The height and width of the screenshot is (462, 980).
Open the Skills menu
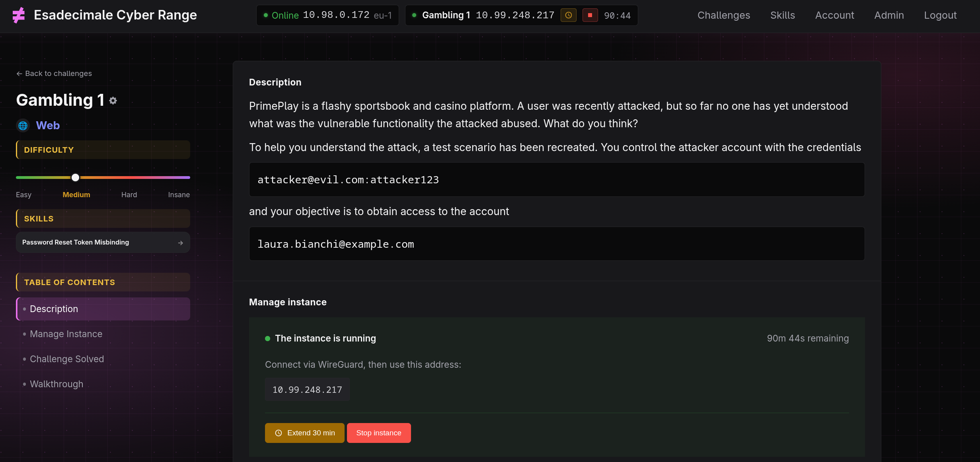pos(783,15)
